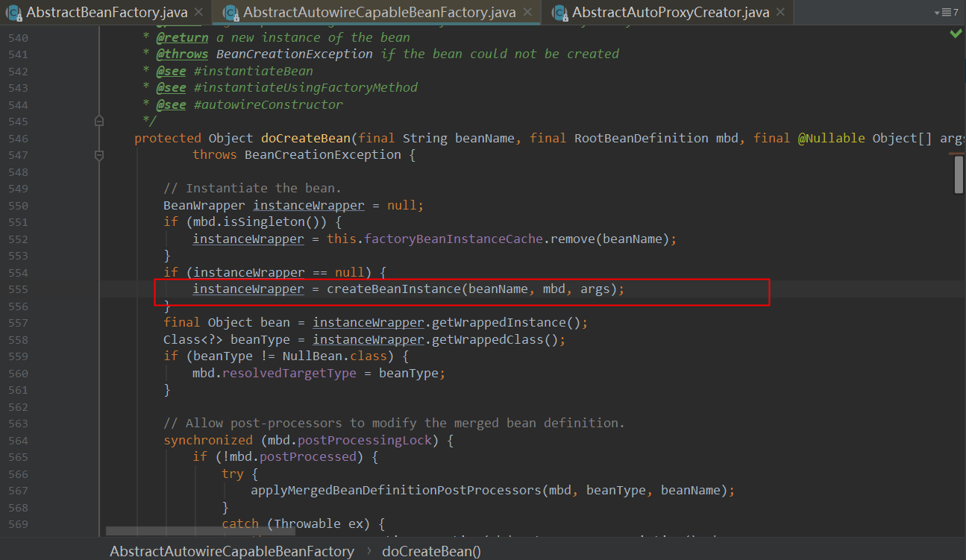
Task: Show hidden tabs list dropdown
Action: click(946, 13)
